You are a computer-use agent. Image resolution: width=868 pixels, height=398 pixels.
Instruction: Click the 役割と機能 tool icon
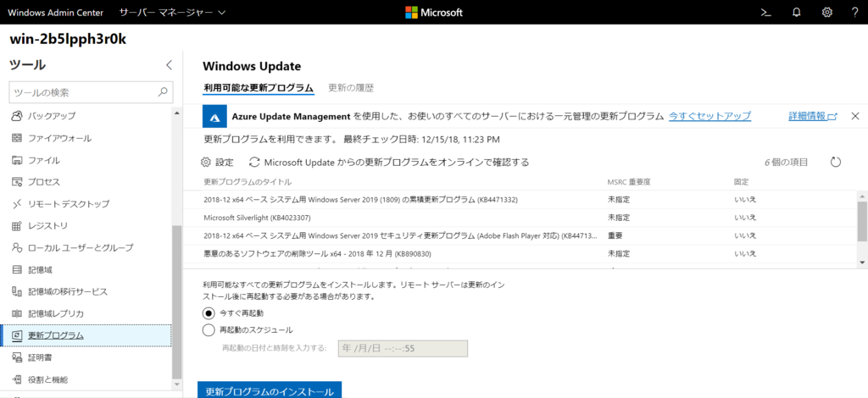tap(17, 379)
